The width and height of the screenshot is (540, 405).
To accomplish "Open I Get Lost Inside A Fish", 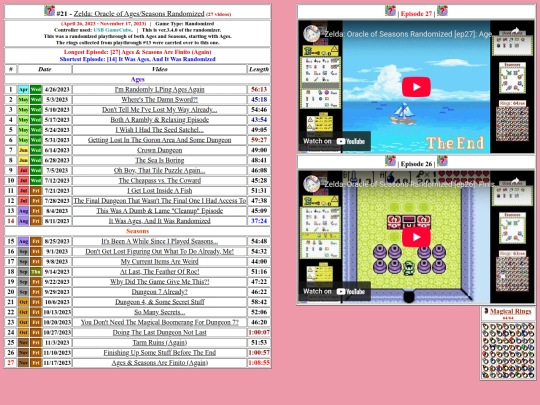I will pyautogui.click(x=159, y=190).
